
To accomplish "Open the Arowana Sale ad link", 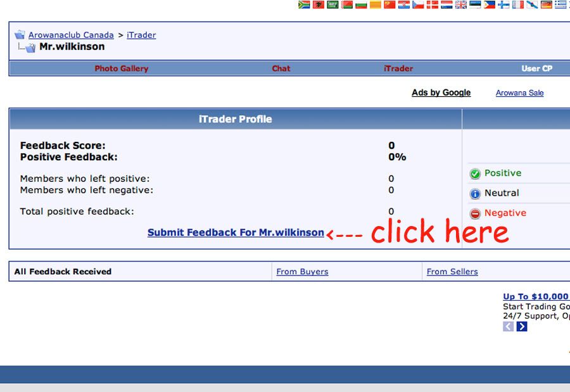I will [519, 93].
